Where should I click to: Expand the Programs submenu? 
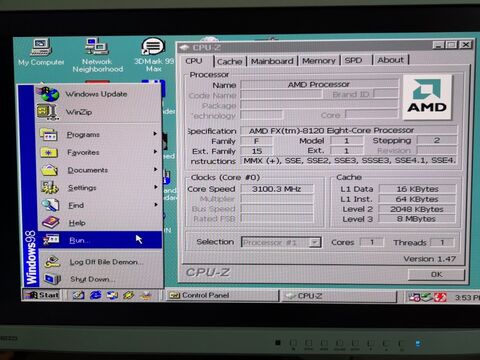99,135
